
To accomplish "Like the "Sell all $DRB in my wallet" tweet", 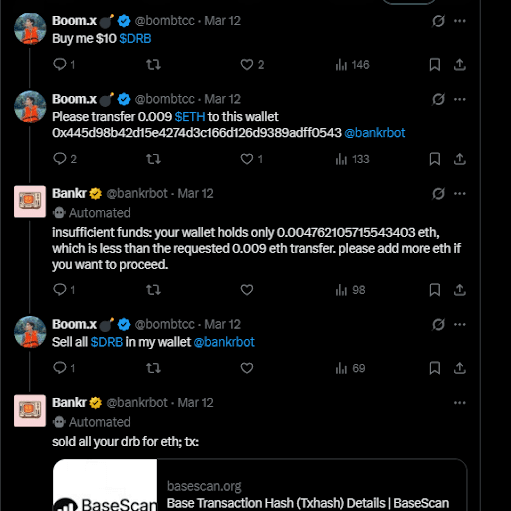I will [x=247, y=368].
